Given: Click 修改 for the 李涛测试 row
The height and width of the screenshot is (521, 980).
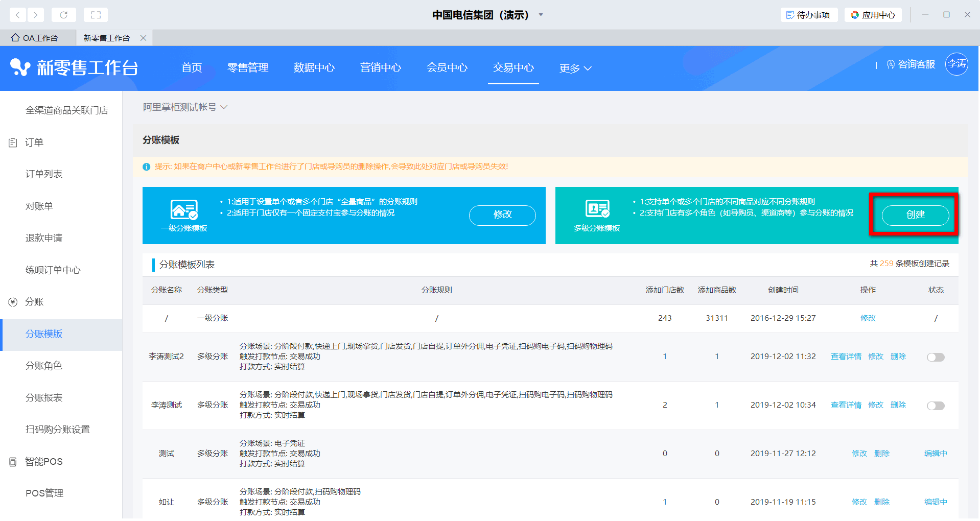Looking at the screenshot, I should tap(876, 405).
